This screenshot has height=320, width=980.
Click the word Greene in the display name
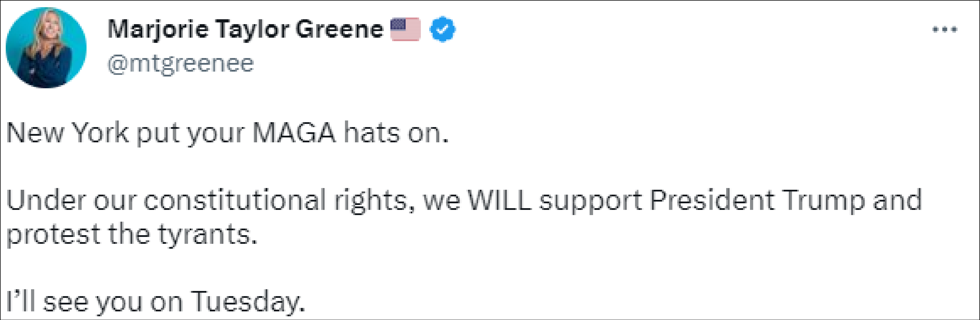[x=339, y=29]
